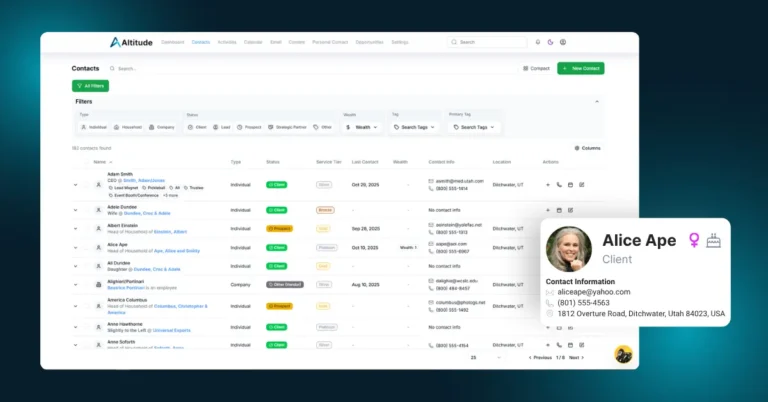The width and height of the screenshot is (768, 402).
Task: Click Alice Ape's profile photo
Action: click(x=569, y=249)
